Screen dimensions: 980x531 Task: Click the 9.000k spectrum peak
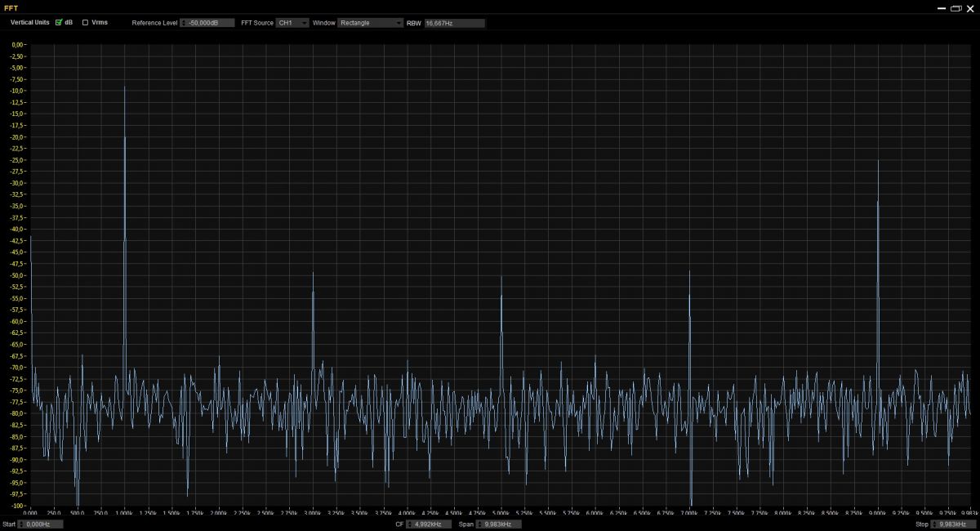click(x=878, y=162)
